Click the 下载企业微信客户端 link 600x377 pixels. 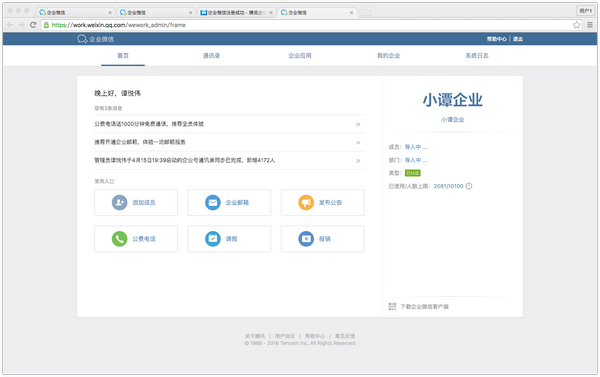[x=424, y=307]
